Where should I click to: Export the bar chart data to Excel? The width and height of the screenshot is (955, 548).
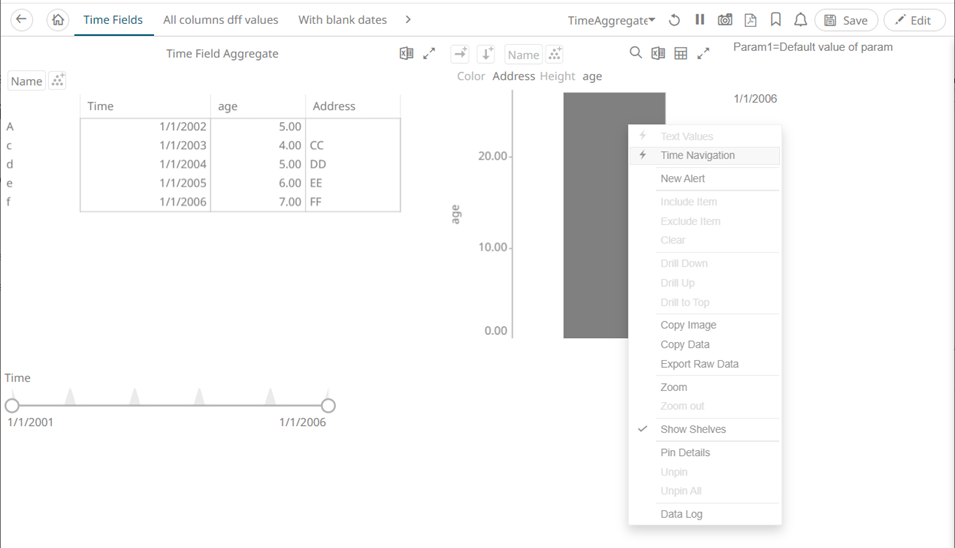coord(658,54)
